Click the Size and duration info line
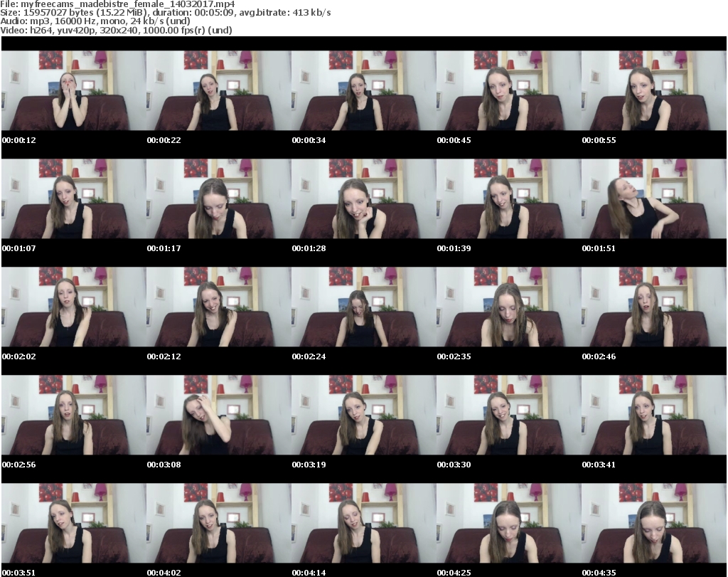This screenshot has height=577, width=728. [x=165, y=13]
